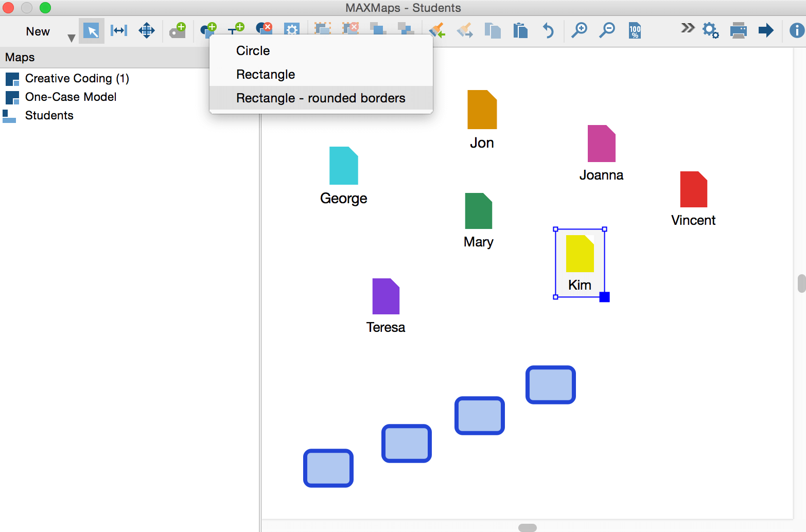The height and width of the screenshot is (532, 806).
Task: Click the New map button
Action: (x=38, y=31)
